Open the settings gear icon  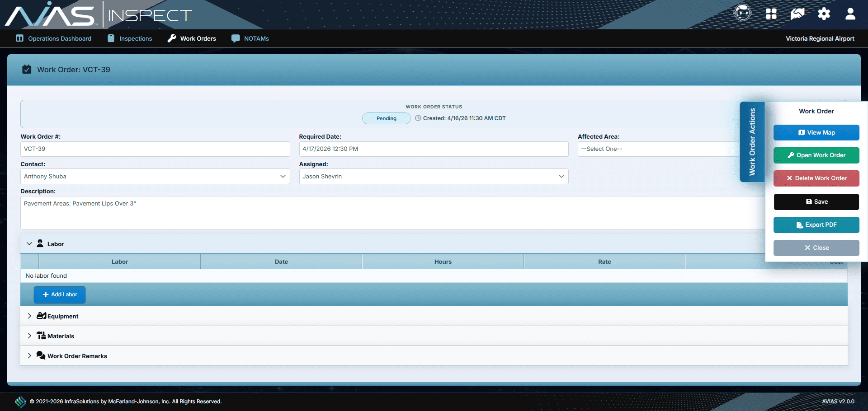pyautogui.click(x=824, y=14)
